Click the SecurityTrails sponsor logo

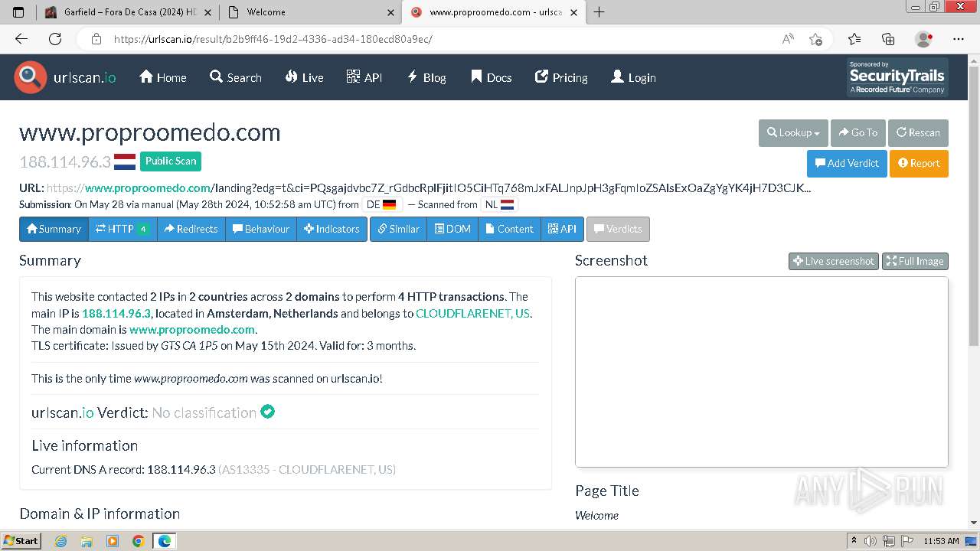tap(897, 77)
